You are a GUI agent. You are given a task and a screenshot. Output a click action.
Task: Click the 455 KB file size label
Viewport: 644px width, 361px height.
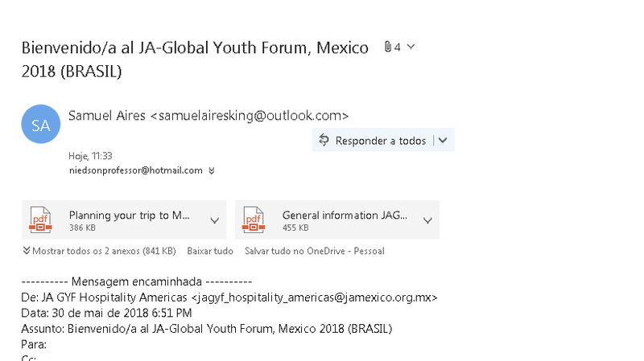click(295, 228)
